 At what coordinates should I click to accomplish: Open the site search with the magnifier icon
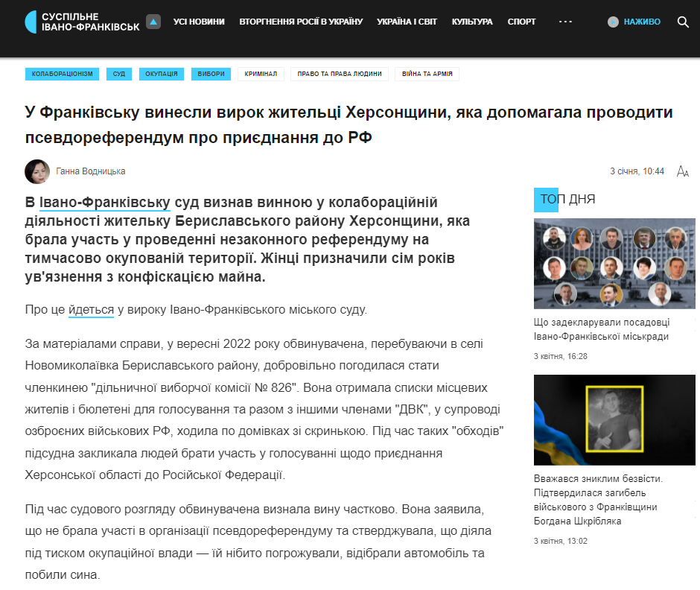click(x=683, y=22)
